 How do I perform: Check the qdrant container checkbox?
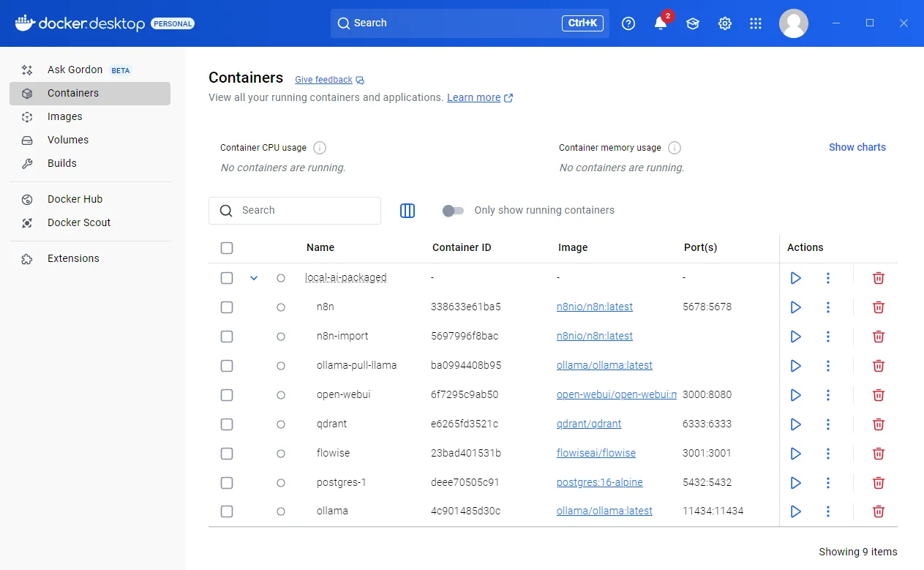tap(227, 424)
